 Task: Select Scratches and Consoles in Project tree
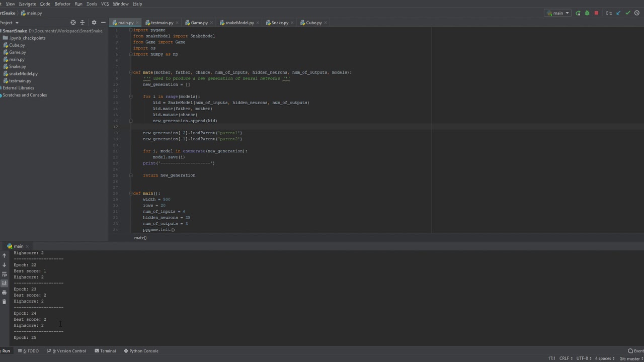tap(24, 95)
